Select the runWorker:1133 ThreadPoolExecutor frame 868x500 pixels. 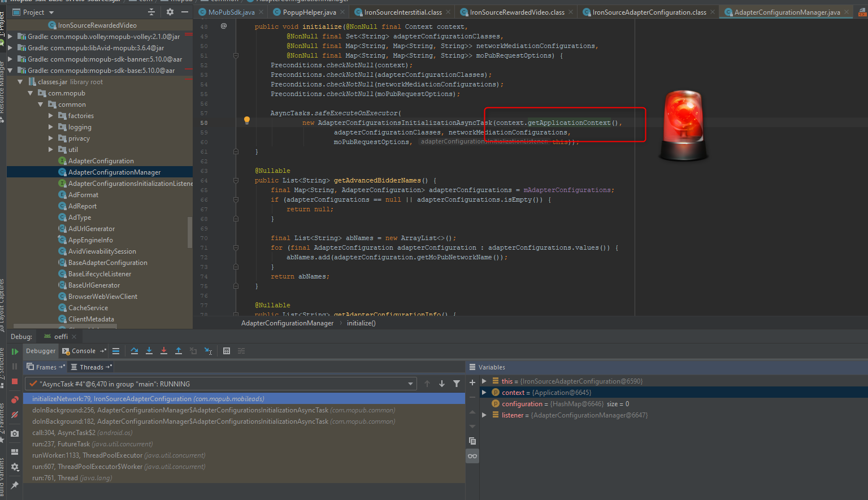pos(244,455)
